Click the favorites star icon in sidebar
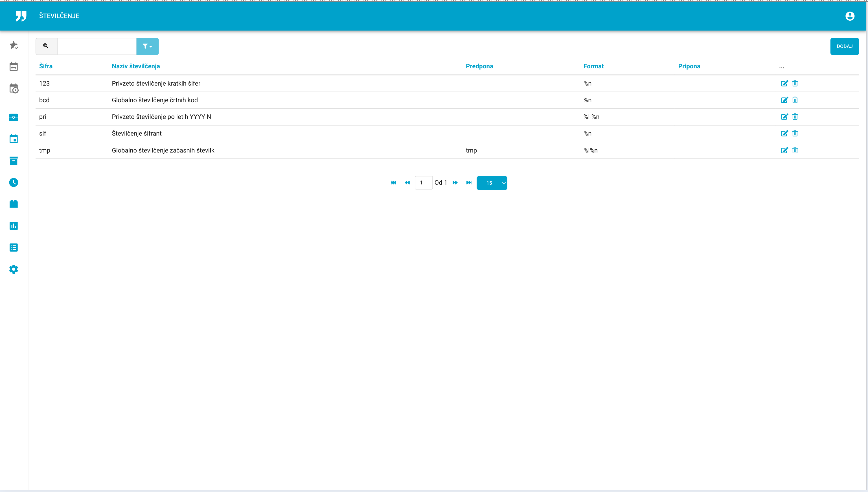 (14, 45)
